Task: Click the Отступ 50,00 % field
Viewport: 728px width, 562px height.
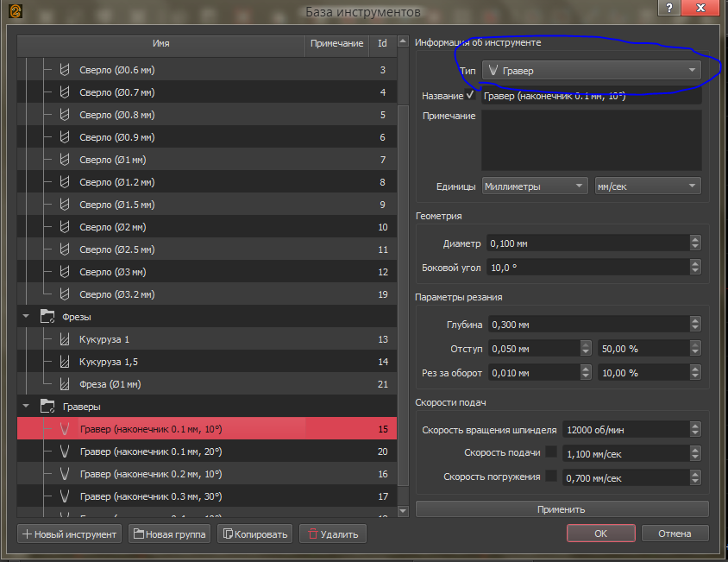Action: pyautogui.click(x=644, y=348)
